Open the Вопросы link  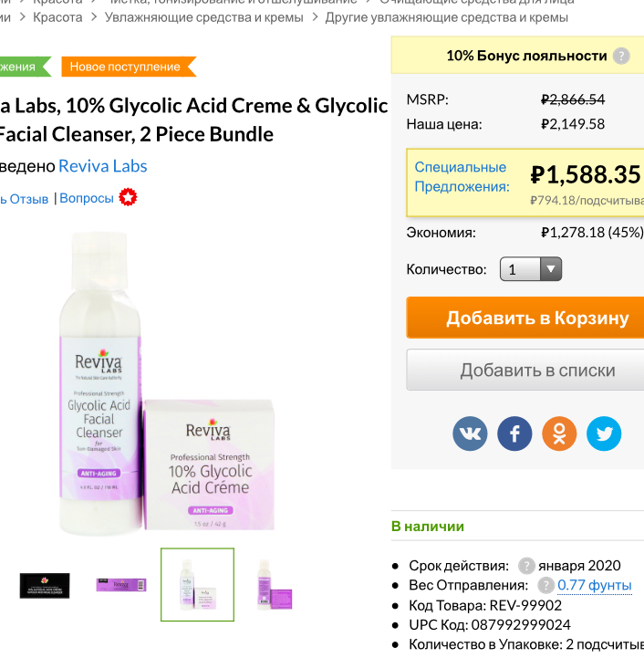coord(87,198)
